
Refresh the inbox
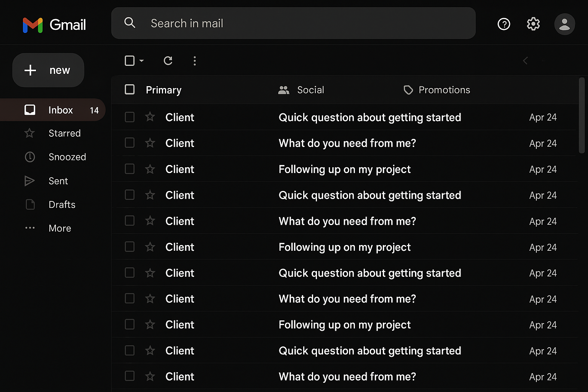[168, 60]
